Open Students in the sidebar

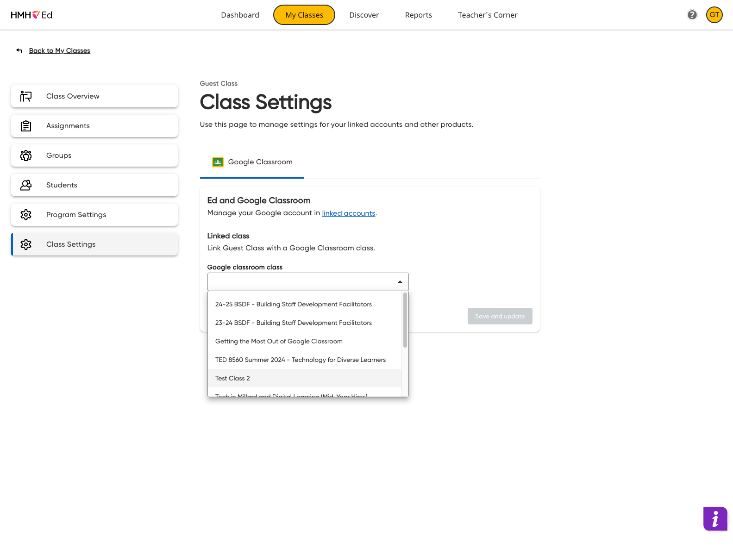[x=94, y=185]
